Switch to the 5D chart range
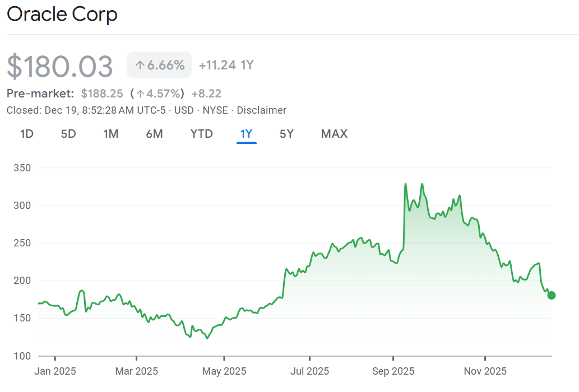The width and height of the screenshot is (579, 392). (68, 134)
